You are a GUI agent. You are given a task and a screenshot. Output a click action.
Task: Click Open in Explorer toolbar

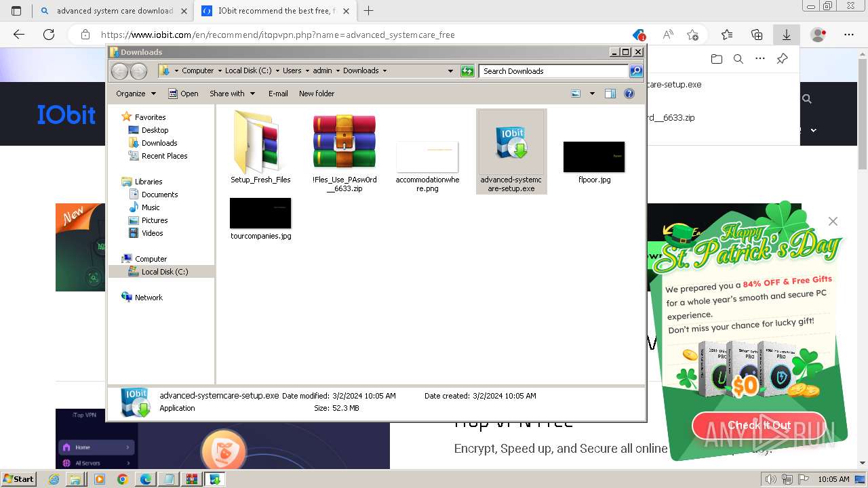coord(183,94)
